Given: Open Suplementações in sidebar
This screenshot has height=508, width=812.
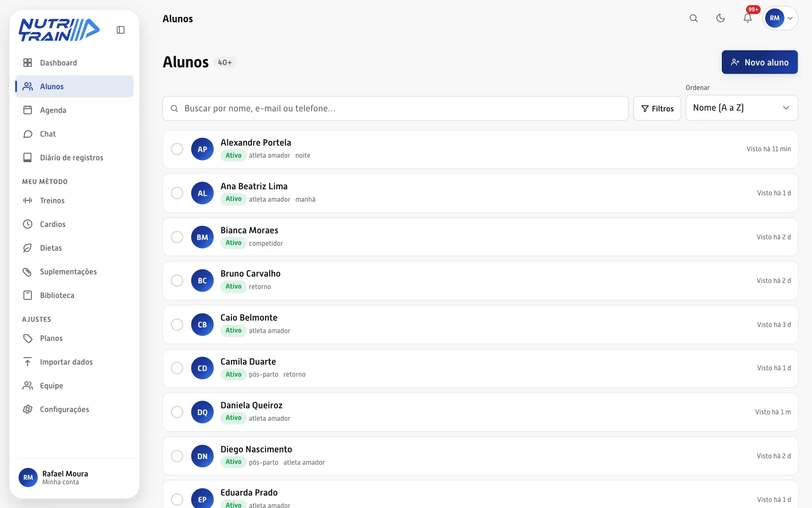Looking at the screenshot, I should coord(74,272).
